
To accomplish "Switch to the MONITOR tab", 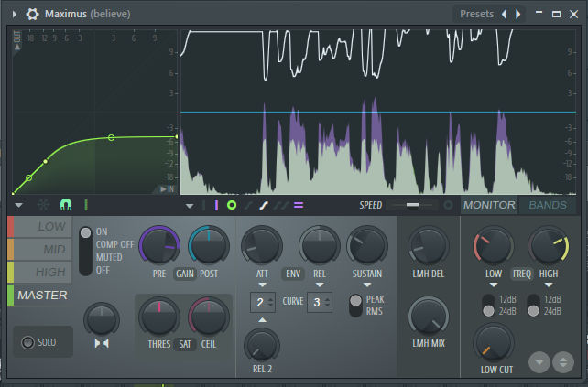I will (489, 205).
